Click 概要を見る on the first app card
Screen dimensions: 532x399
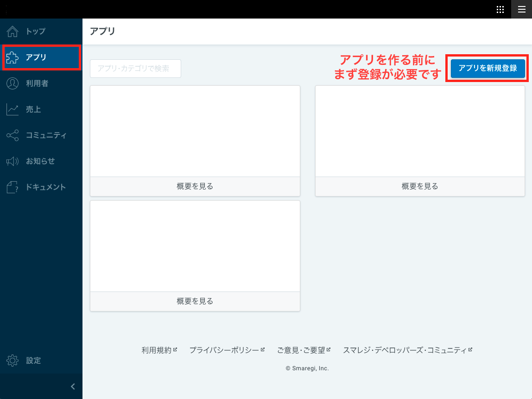coord(195,186)
